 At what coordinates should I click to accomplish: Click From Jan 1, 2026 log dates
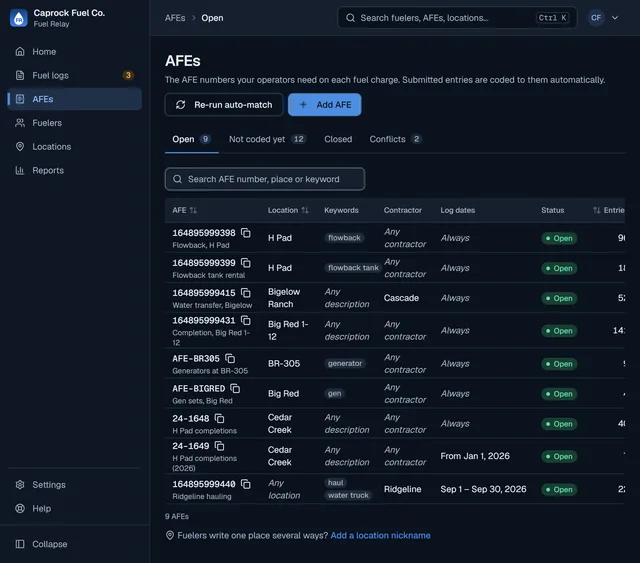coord(475,456)
